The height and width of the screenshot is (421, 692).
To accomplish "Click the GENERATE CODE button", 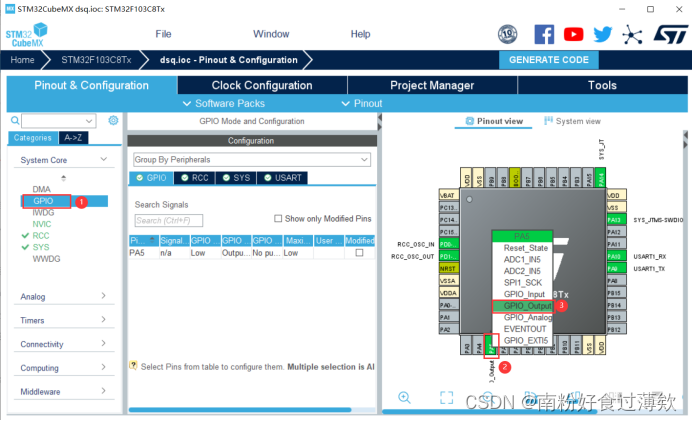I will point(549,60).
